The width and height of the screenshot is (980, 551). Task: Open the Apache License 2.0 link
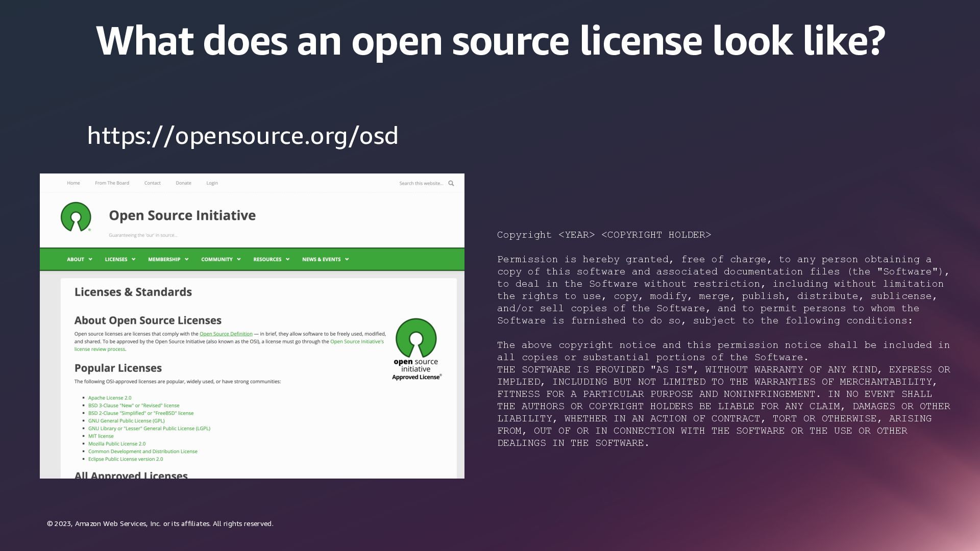pos(110,398)
